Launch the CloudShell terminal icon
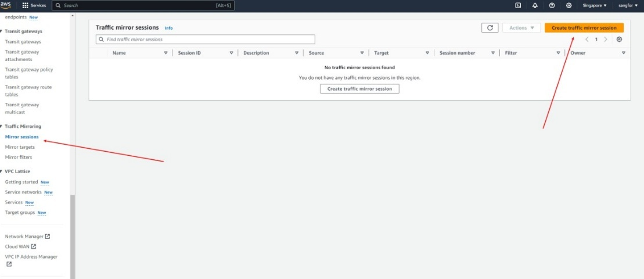Image resolution: width=644 pixels, height=279 pixels. (519, 5)
